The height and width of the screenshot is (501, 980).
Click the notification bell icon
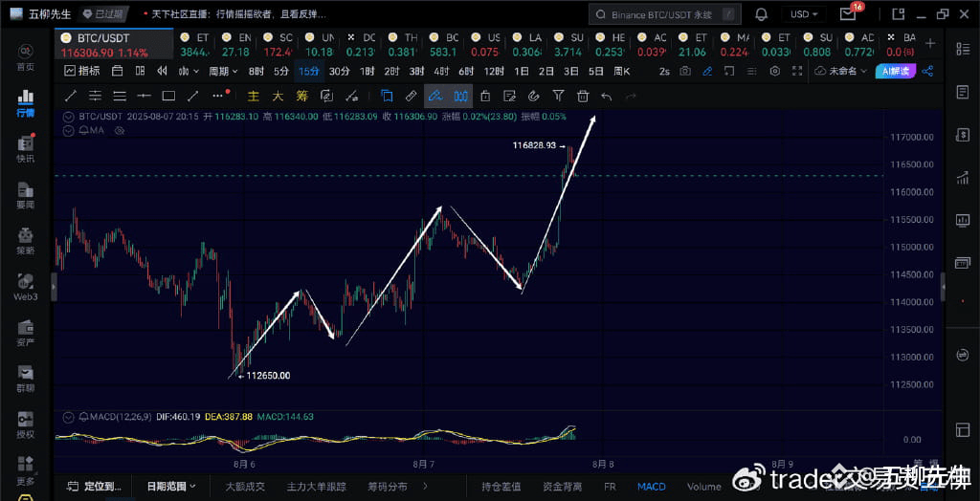761,14
